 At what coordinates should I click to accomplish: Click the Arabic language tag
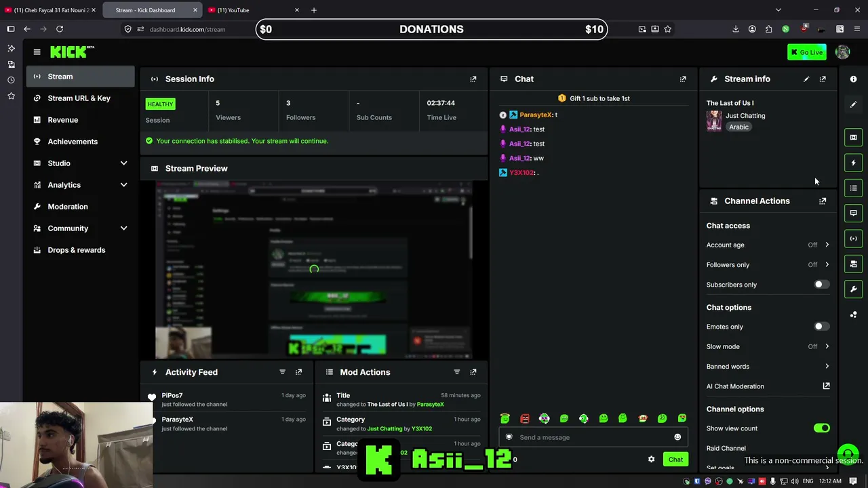click(738, 127)
